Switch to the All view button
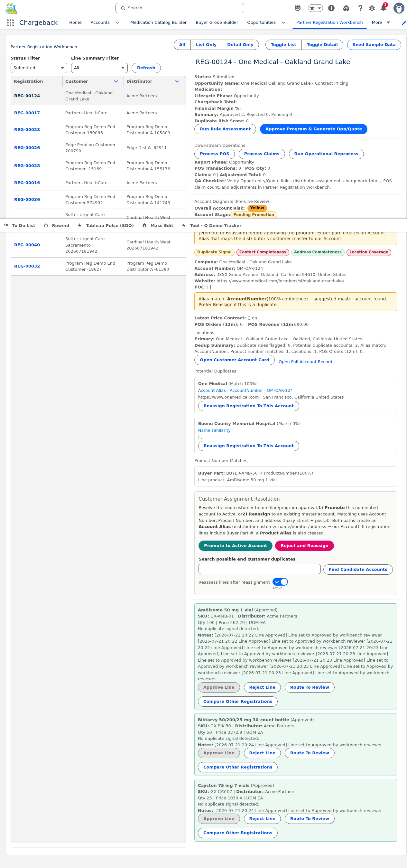The width and height of the screenshot is (407, 868). 182,45
